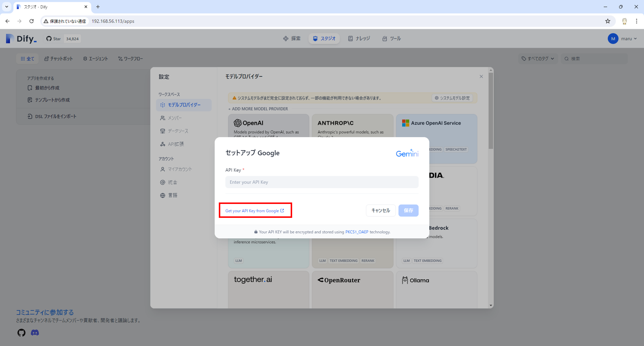Click the Dify logo

[x=21, y=39]
